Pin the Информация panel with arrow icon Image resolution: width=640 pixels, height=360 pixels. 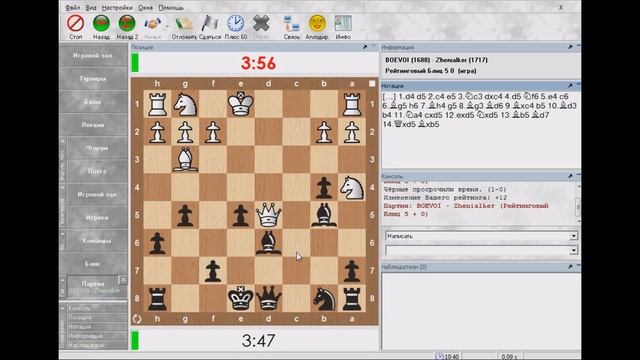570,47
